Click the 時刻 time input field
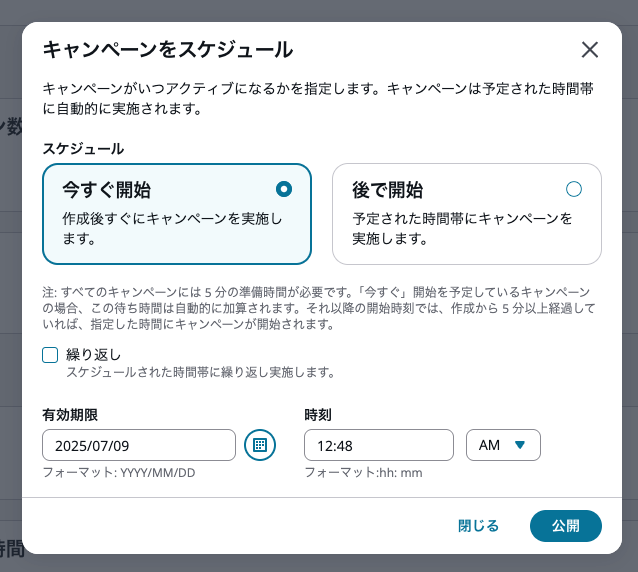The width and height of the screenshot is (638, 572). click(379, 445)
